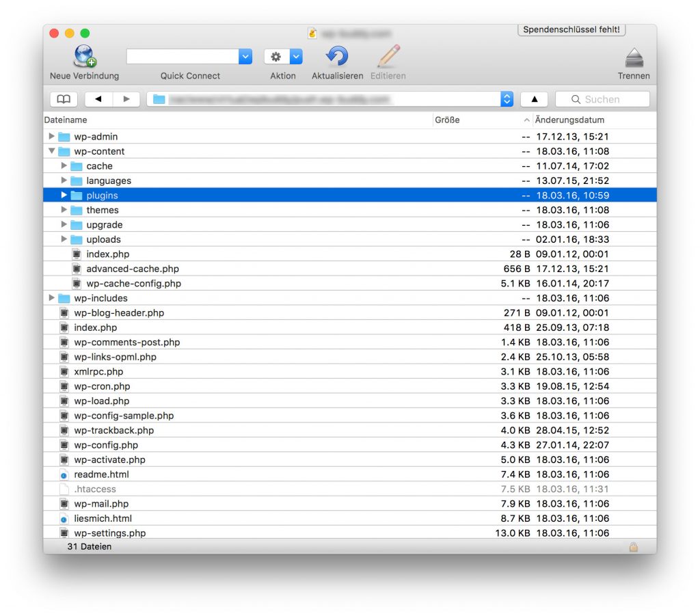
Task: Open the bookmarks book icon
Action: click(x=64, y=99)
